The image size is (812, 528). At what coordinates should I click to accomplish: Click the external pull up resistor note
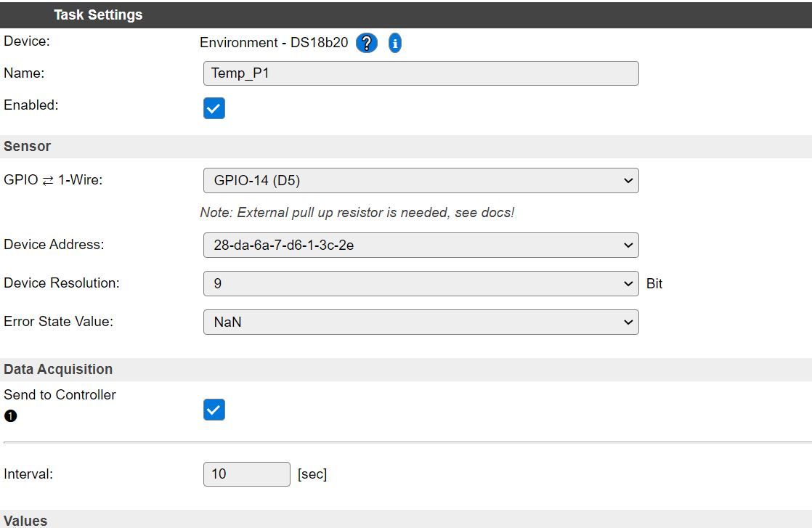[357, 213]
